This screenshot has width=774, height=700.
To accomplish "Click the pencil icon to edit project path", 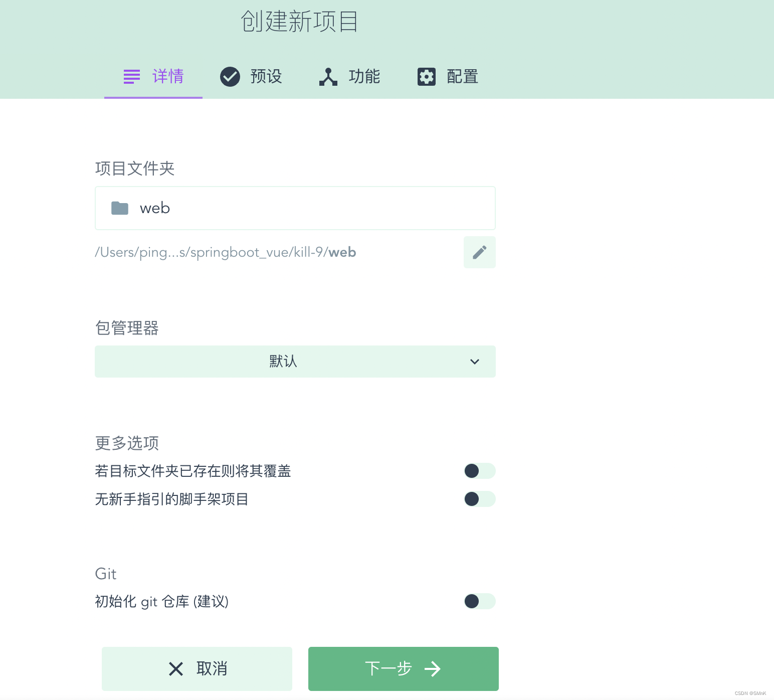I will coord(479,252).
